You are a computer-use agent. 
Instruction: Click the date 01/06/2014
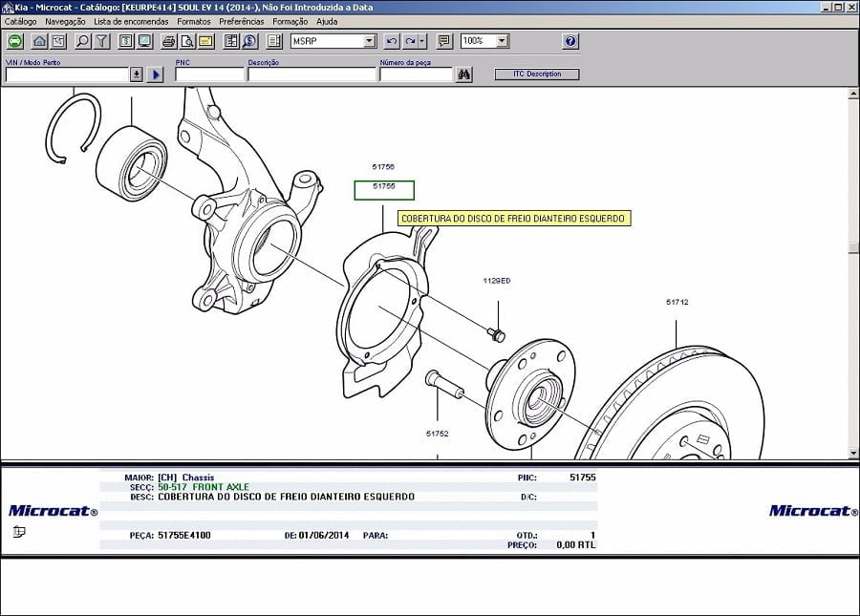[x=324, y=536]
